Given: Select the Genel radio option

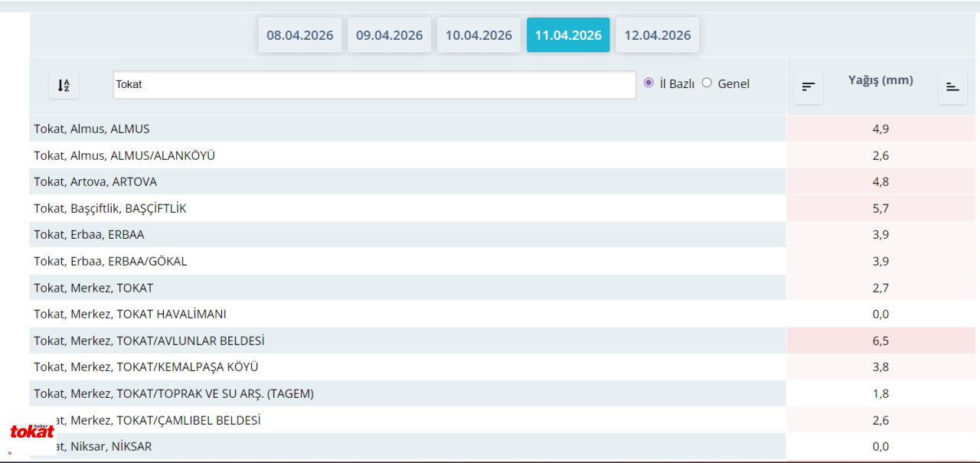Looking at the screenshot, I should pyautogui.click(x=707, y=83).
